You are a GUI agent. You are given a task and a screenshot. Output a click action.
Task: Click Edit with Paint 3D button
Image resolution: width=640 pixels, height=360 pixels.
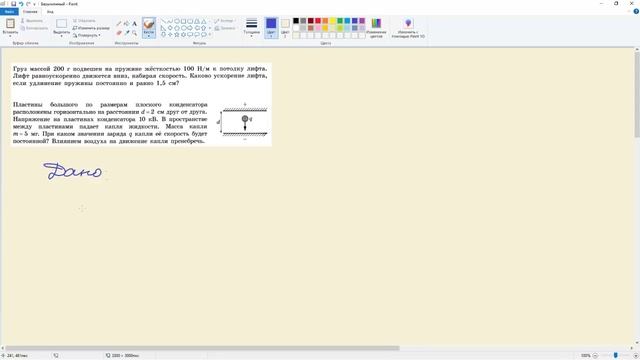[408, 28]
